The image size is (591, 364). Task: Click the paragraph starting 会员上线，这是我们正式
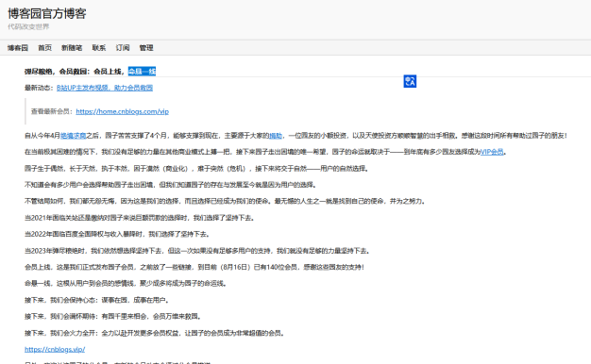coord(194,267)
